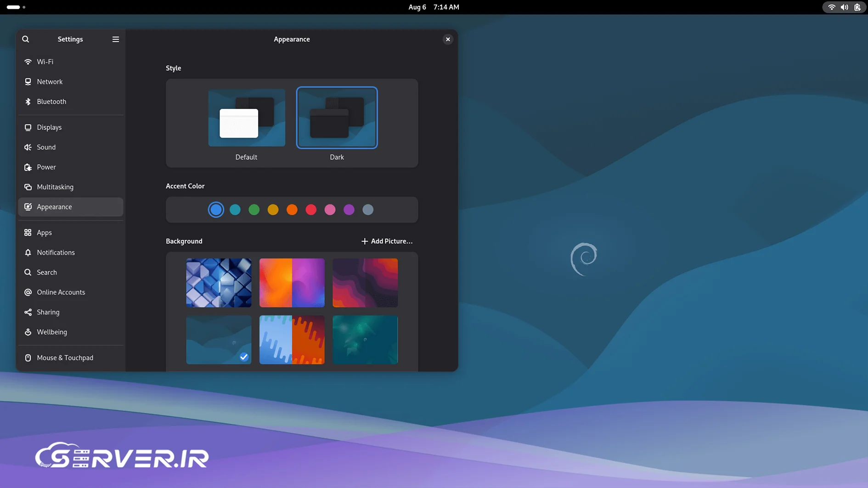Select the Default light style option
This screenshot has height=488, width=868.
click(247, 118)
